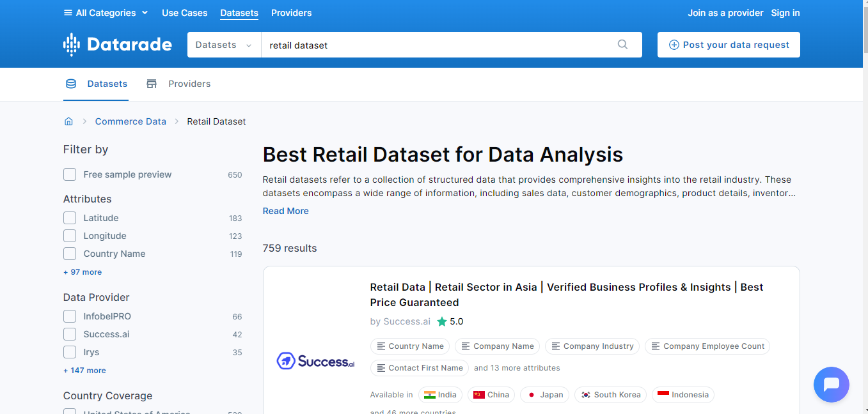Click the Read More link
The width and height of the screenshot is (868, 414).
[x=285, y=211]
